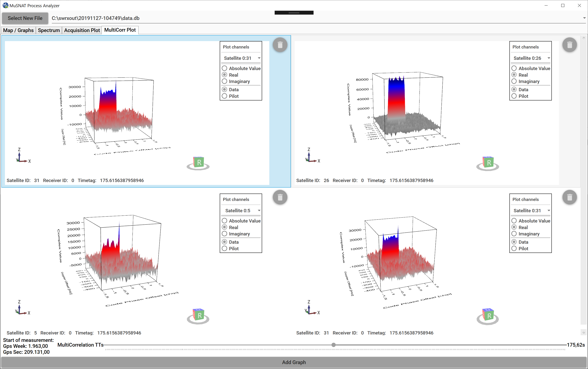588x369 pixels.
Task: Click the Add Graph button
Action: [x=294, y=362]
